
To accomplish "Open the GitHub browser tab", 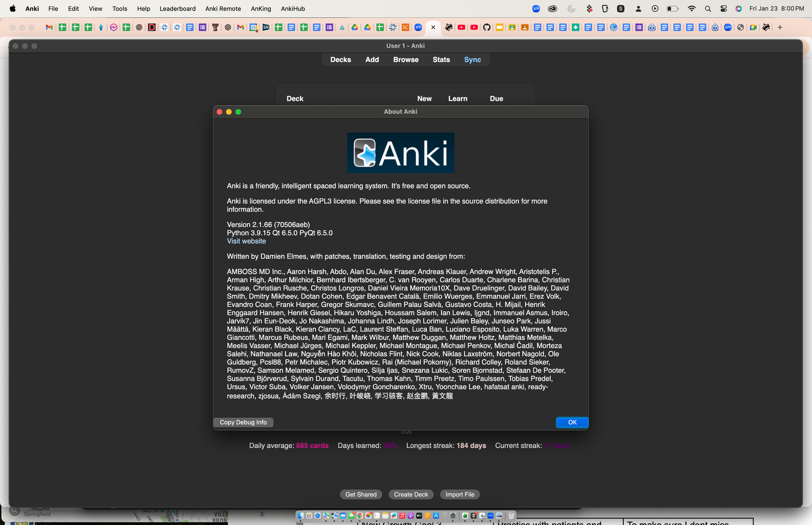I will pos(487,27).
